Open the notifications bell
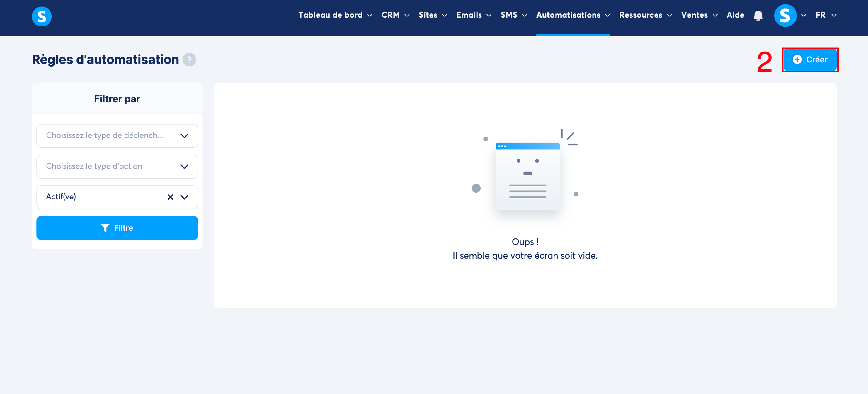This screenshot has height=394, width=868. [x=758, y=16]
